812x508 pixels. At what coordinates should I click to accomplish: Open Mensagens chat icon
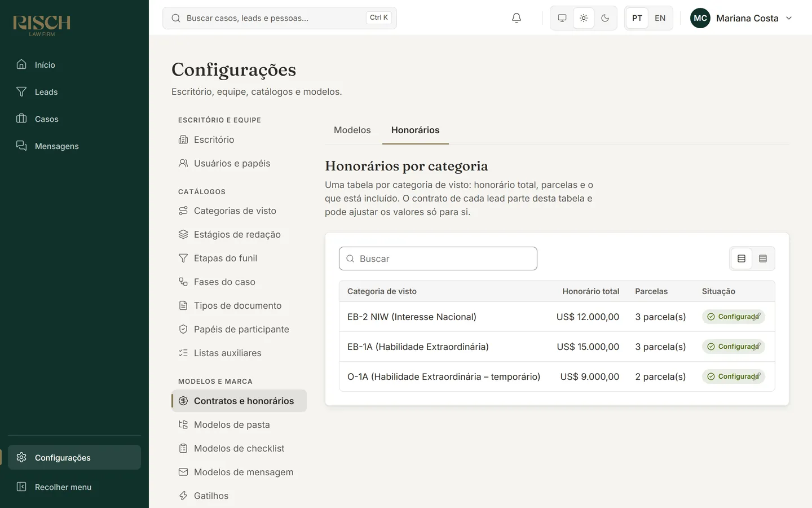[x=21, y=146]
